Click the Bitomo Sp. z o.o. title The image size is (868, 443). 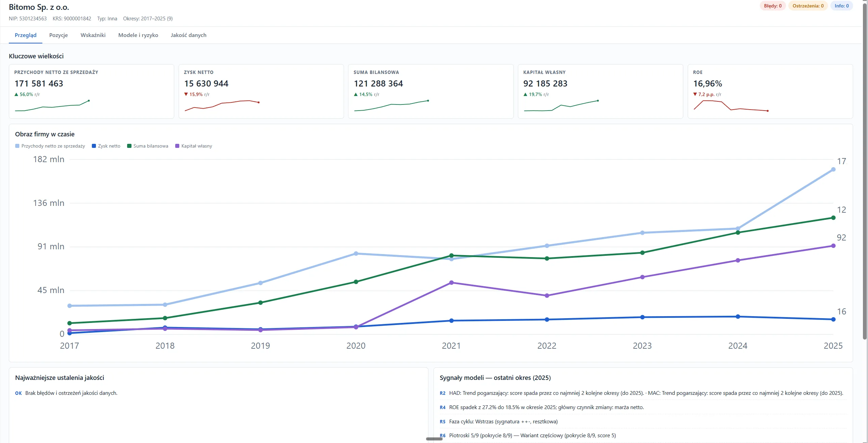click(39, 7)
